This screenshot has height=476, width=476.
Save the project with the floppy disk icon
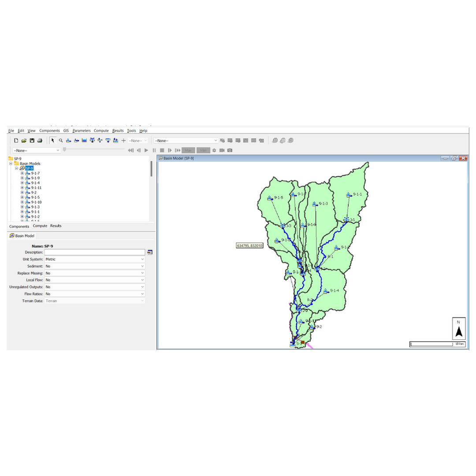point(32,141)
